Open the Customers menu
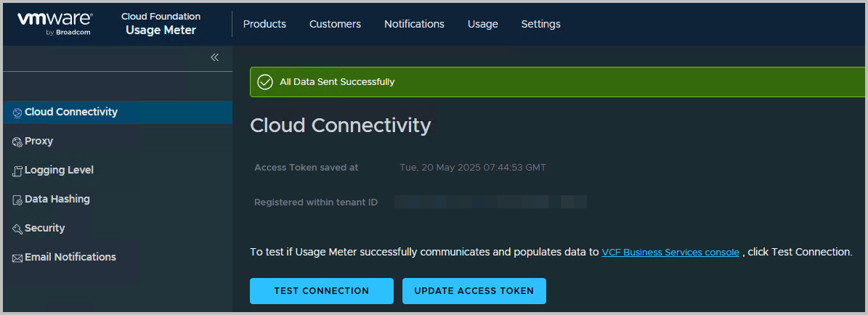Image resolution: width=868 pixels, height=315 pixels. 335,24
